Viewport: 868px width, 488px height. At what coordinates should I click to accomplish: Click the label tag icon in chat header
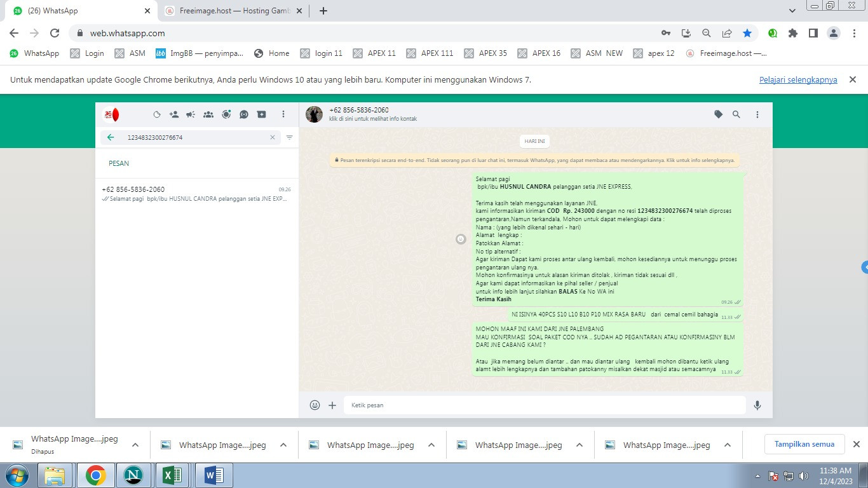719,114
